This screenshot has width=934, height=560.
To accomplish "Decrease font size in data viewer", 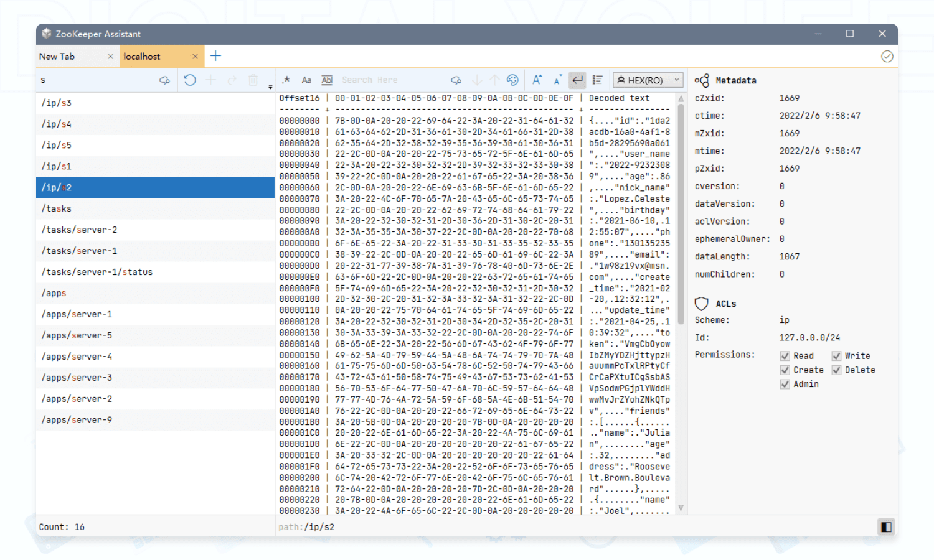I will point(557,80).
